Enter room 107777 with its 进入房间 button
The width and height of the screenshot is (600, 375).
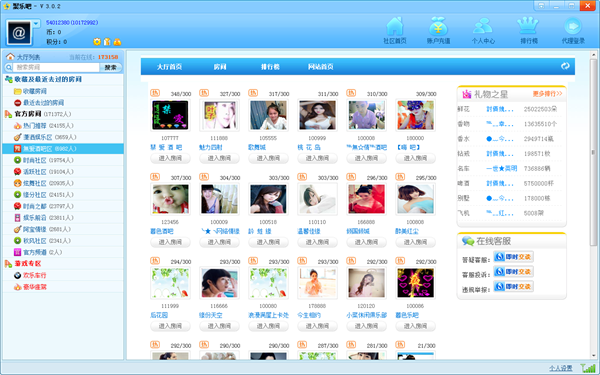pos(170,158)
